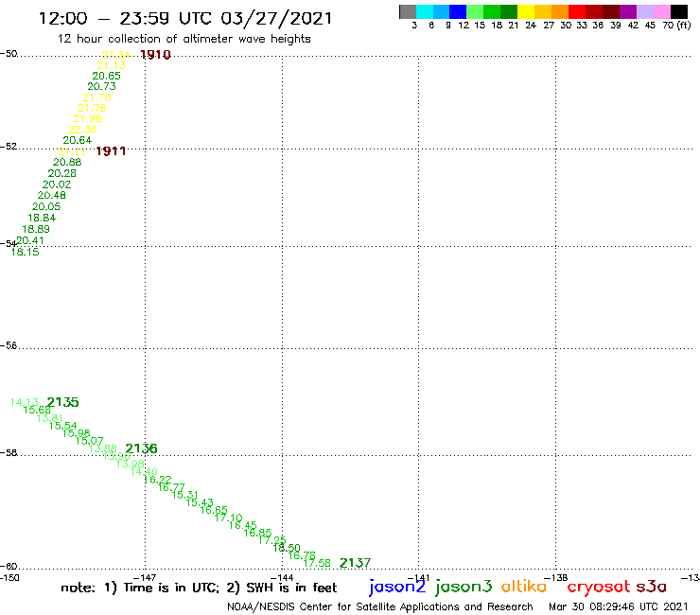Click the '70 (ft)' scale label
The image size is (700, 615).
pyautogui.click(x=676, y=26)
